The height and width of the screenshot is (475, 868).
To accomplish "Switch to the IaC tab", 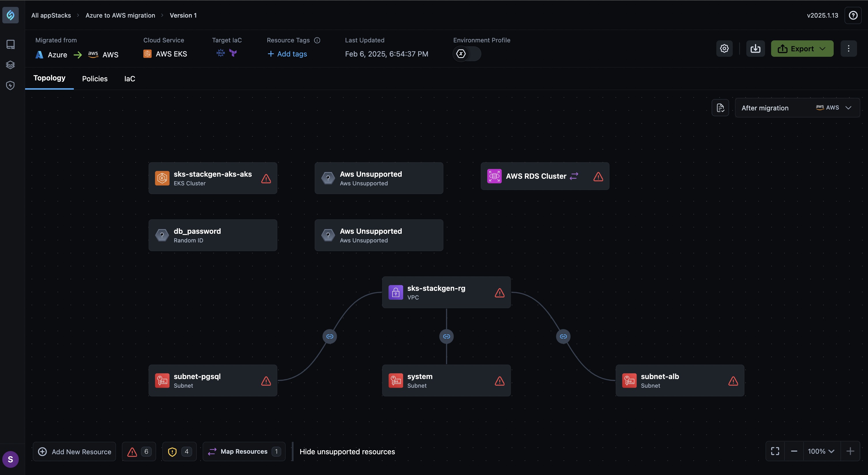I will pos(129,79).
